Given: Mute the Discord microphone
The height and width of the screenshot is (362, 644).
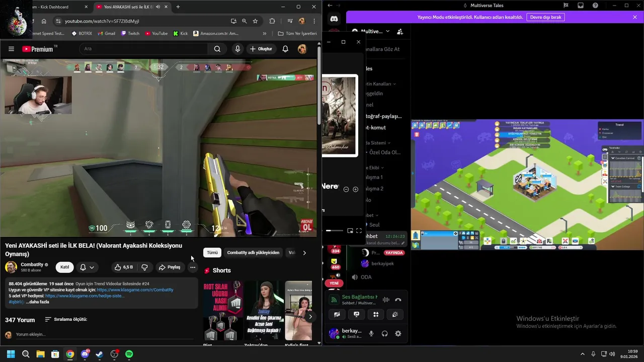Looking at the screenshot, I should 371,333.
